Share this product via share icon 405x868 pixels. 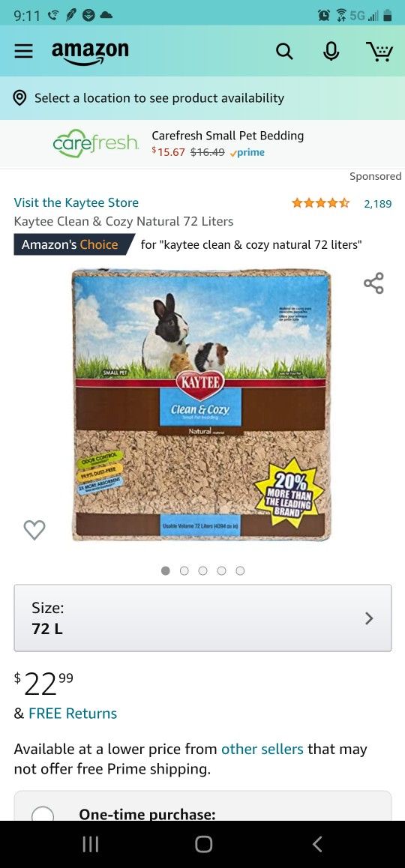373,283
